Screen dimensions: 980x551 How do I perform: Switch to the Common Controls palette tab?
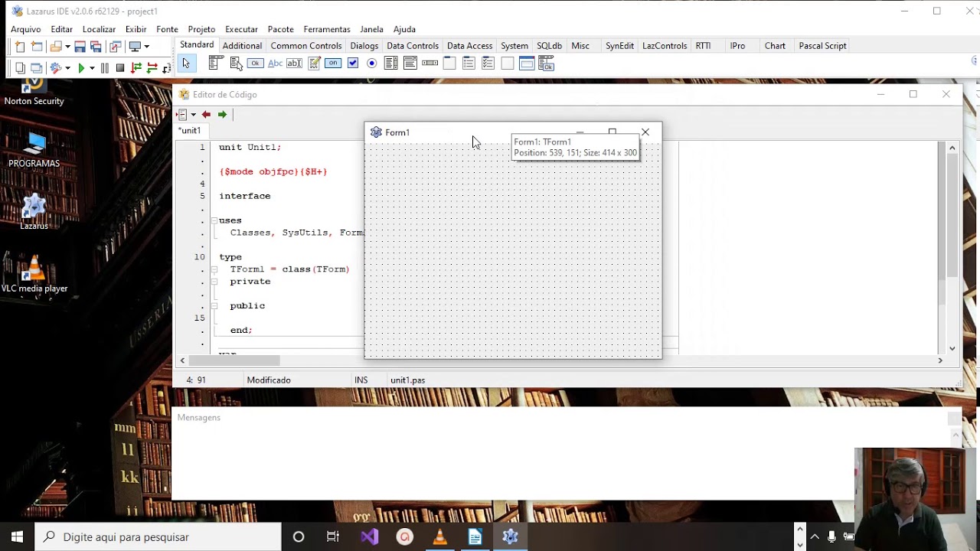click(x=305, y=46)
